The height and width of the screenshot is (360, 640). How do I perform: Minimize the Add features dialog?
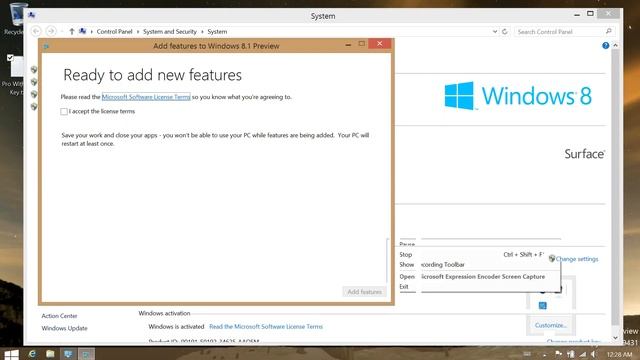click(348, 44)
